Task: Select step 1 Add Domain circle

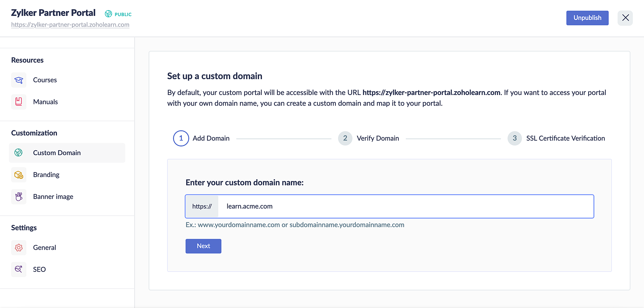Action: tap(181, 138)
